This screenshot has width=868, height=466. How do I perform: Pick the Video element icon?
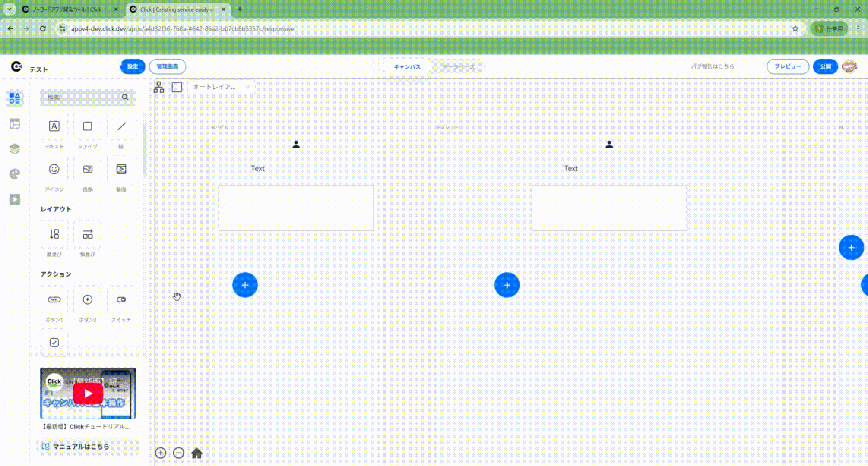click(x=121, y=169)
